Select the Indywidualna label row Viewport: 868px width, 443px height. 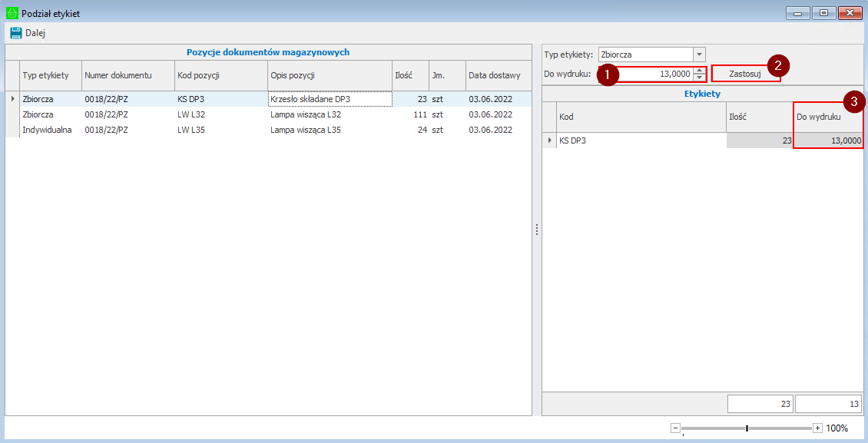[47, 130]
